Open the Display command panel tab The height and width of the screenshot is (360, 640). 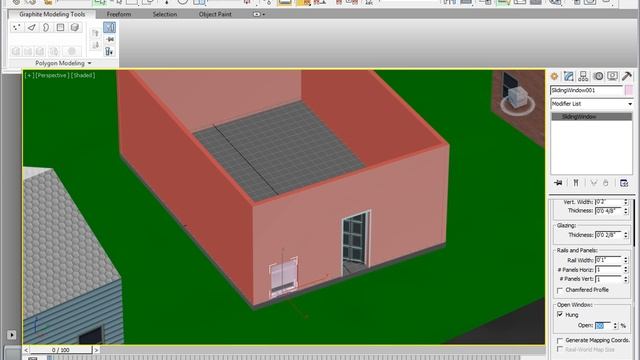612,76
